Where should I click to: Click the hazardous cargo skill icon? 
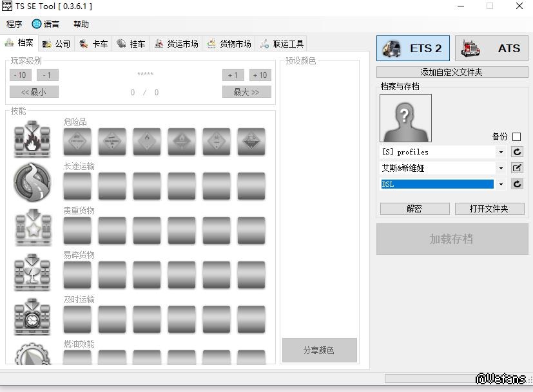(x=32, y=139)
